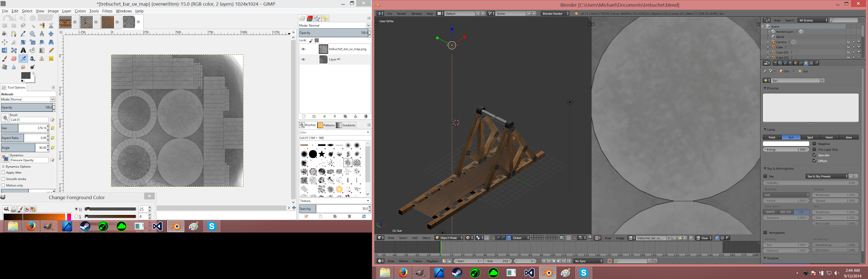Image resolution: width=868 pixels, height=279 pixels.
Task: Disable the Specular lamp checkbox
Action: 814,155
